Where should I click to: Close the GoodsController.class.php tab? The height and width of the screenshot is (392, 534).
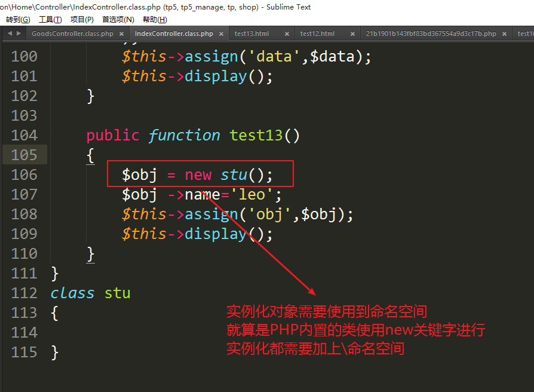122,34
